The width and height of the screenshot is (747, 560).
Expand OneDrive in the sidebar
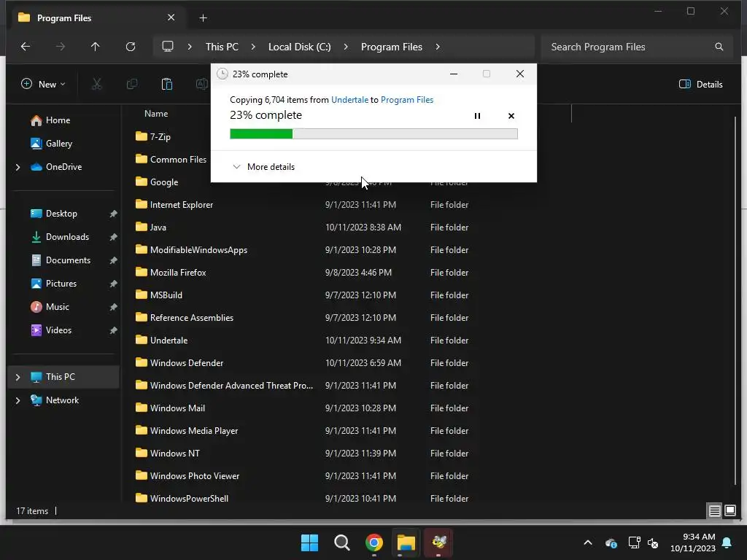pyautogui.click(x=18, y=167)
